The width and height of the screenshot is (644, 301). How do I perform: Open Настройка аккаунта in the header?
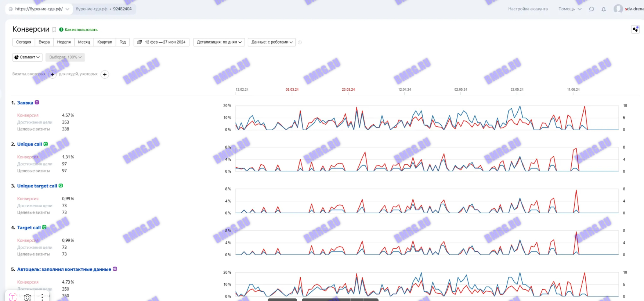pos(528,9)
